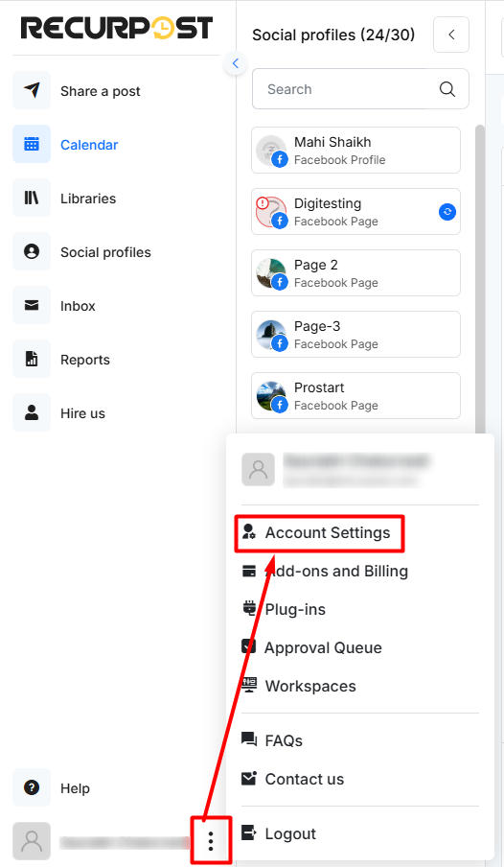The height and width of the screenshot is (867, 504).
Task: Open the Help label
Action: pos(75,788)
